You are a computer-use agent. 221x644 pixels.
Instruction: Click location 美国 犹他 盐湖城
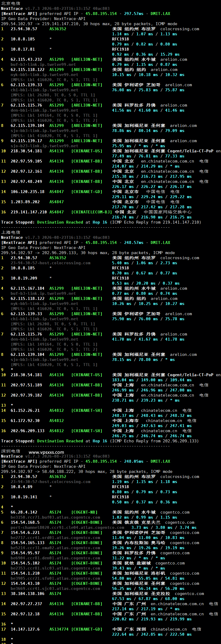(131, 563)
